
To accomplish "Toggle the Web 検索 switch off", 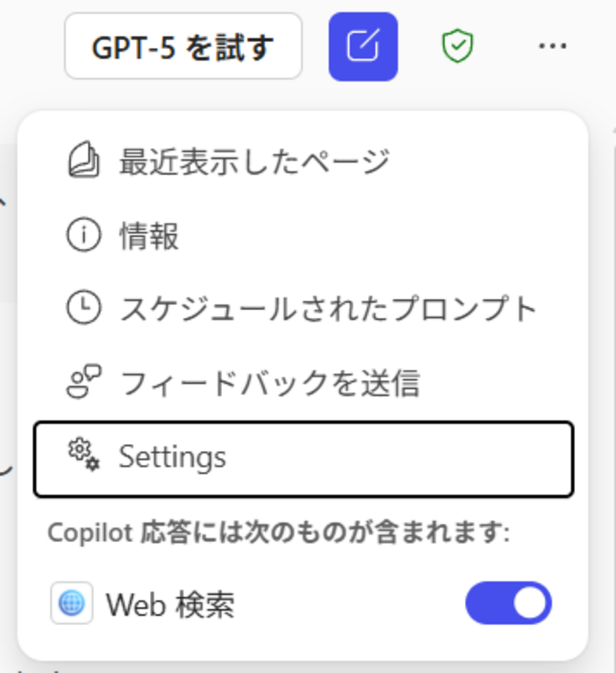I will point(508,603).
